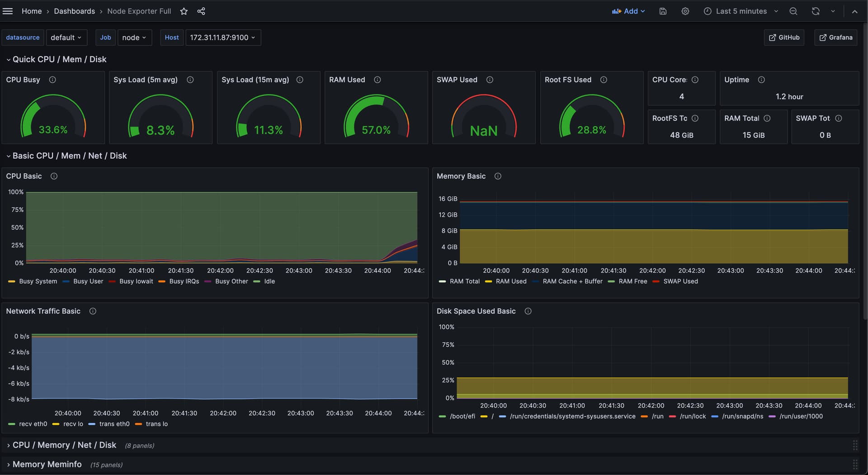Zoom out the time range
This screenshot has height=475, width=868.
coord(793,11)
